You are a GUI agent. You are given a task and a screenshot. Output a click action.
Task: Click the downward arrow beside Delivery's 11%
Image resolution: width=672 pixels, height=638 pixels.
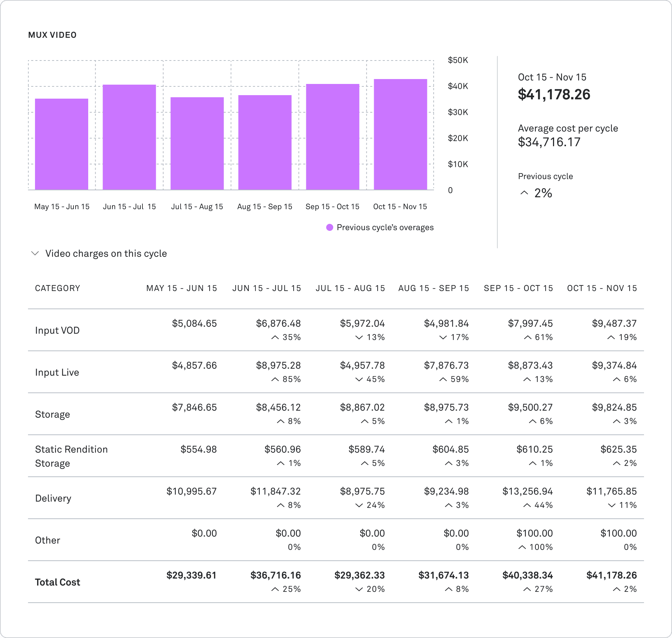coord(611,505)
